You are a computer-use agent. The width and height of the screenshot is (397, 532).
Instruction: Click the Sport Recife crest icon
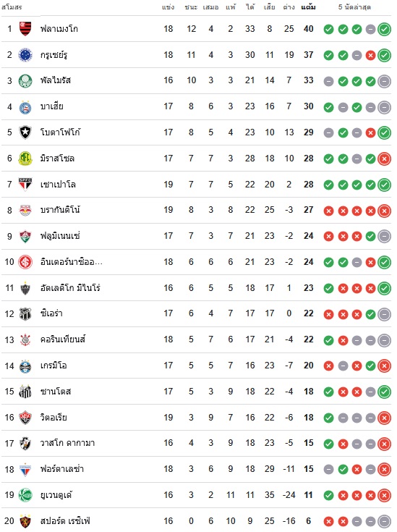(x=25, y=521)
